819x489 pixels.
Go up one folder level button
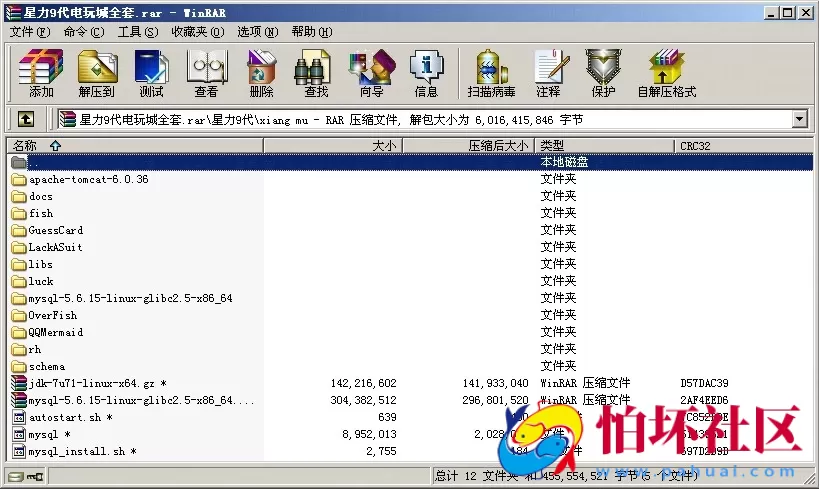pos(26,120)
